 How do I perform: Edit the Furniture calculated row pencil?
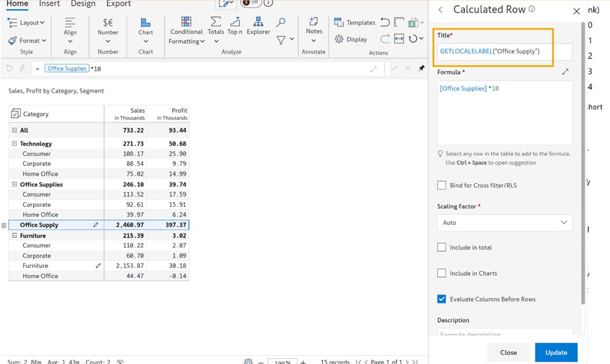98,265
